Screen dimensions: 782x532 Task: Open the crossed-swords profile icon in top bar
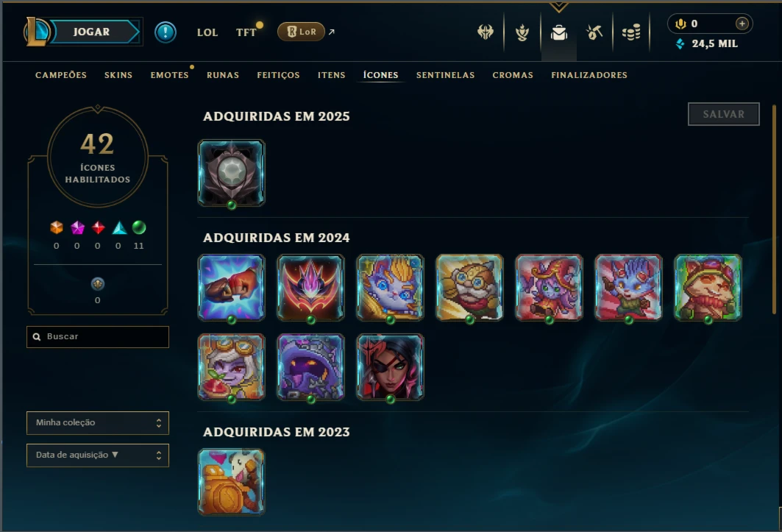click(486, 32)
